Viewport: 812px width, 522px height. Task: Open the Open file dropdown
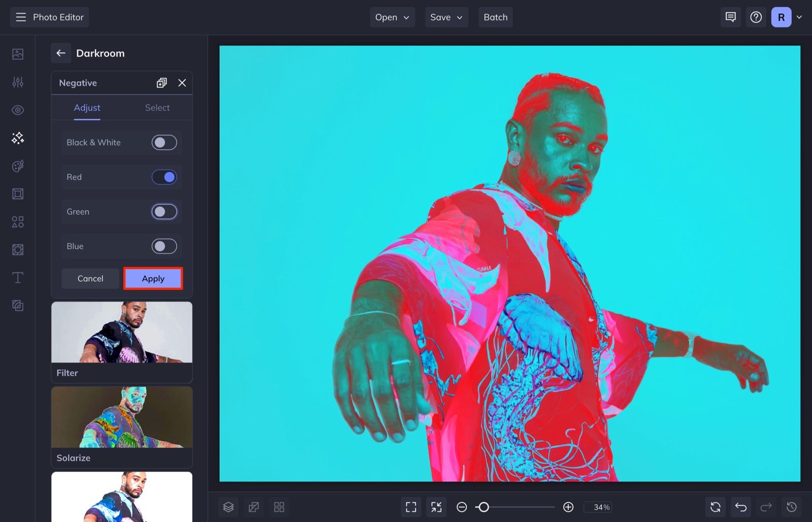(x=392, y=17)
